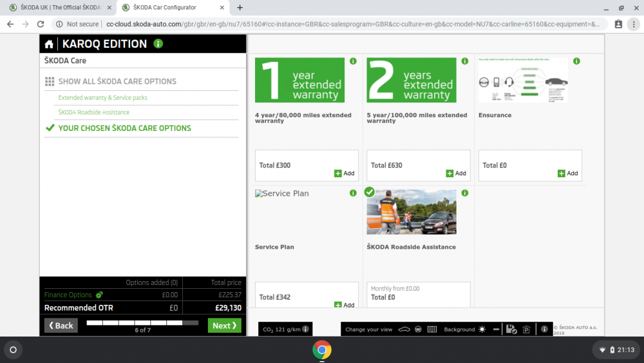Add the Service Plan
This screenshot has height=363, width=644.
tap(344, 304)
